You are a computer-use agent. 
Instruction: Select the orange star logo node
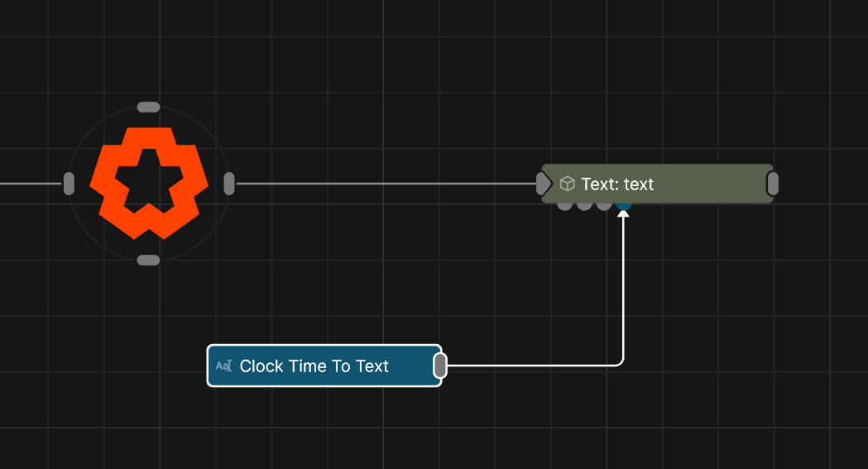(149, 184)
